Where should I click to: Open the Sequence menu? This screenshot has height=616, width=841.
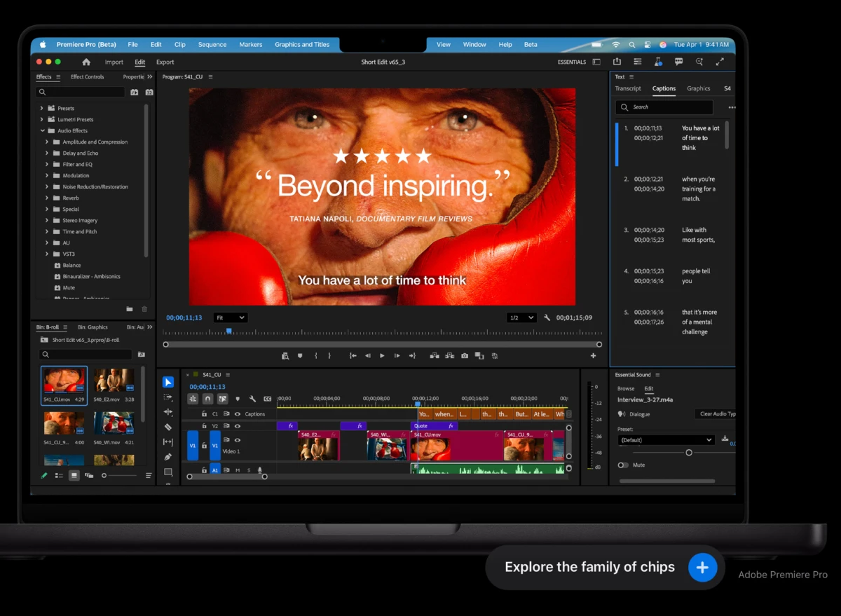212,44
